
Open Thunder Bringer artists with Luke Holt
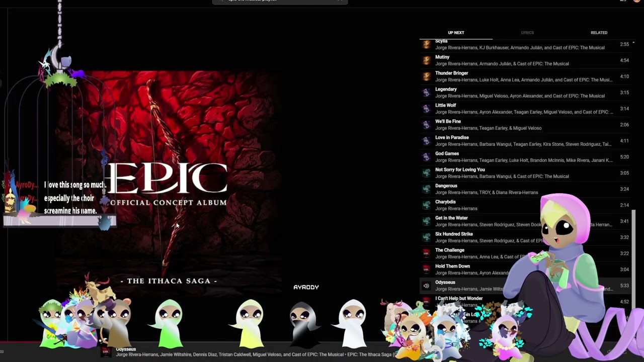523,80
